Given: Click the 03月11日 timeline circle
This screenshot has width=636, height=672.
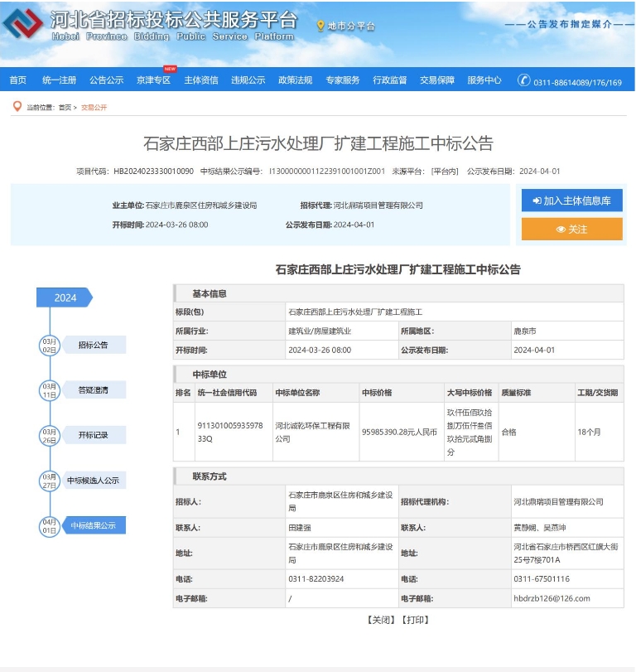Looking at the screenshot, I should click(x=50, y=389).
